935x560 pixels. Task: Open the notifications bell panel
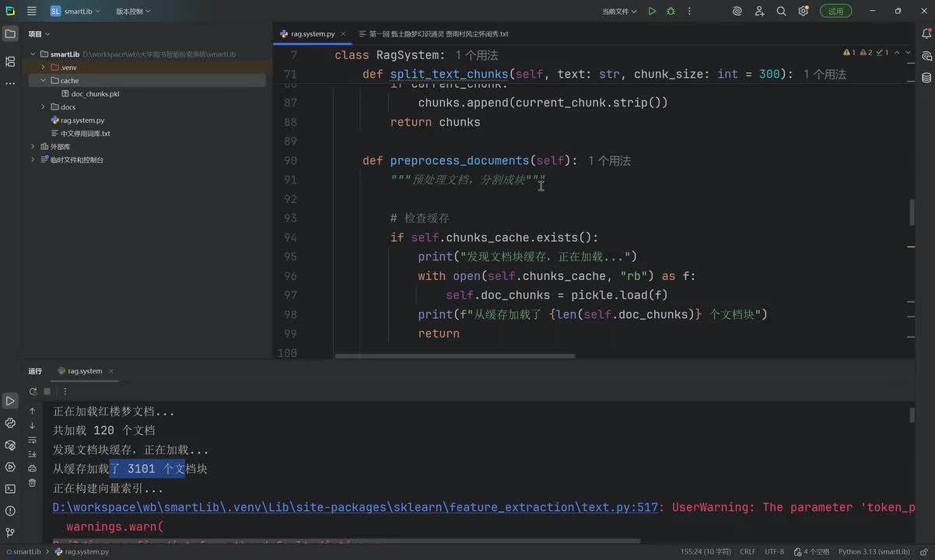(926, 34)
